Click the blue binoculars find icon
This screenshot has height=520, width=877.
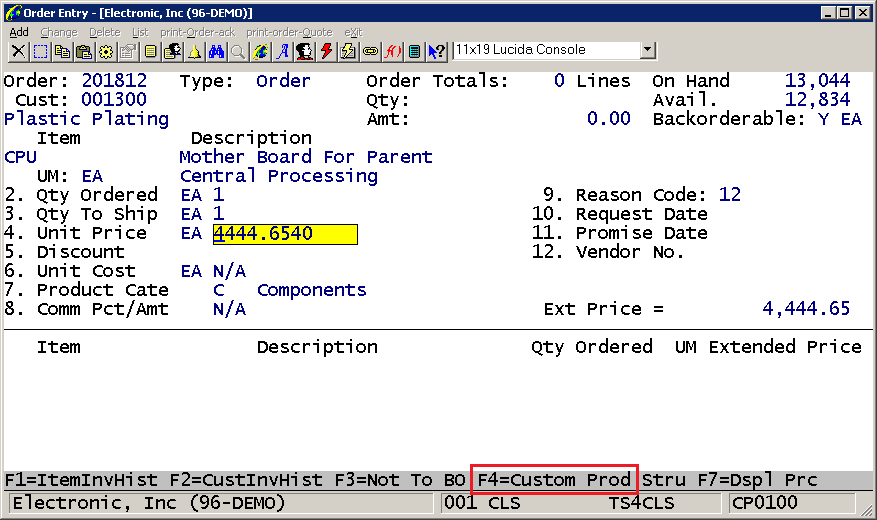coord(216,51)
